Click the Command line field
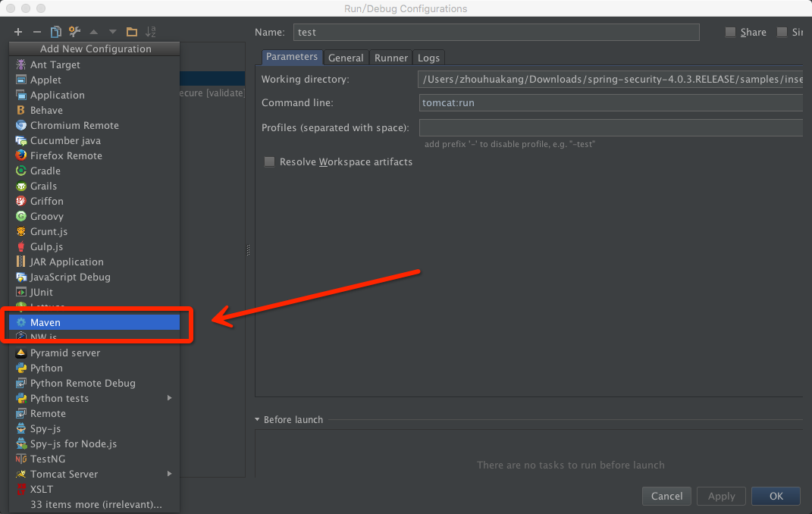 point(610,102)
